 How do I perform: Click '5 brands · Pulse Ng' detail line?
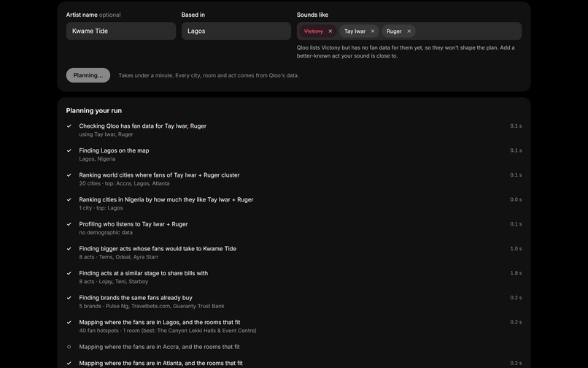click(152, 306)
